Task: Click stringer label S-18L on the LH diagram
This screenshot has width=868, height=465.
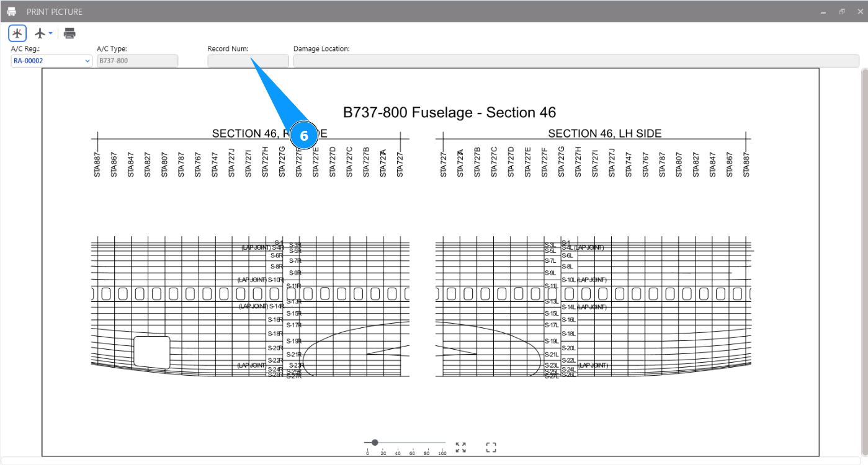Action: [569, 334]
